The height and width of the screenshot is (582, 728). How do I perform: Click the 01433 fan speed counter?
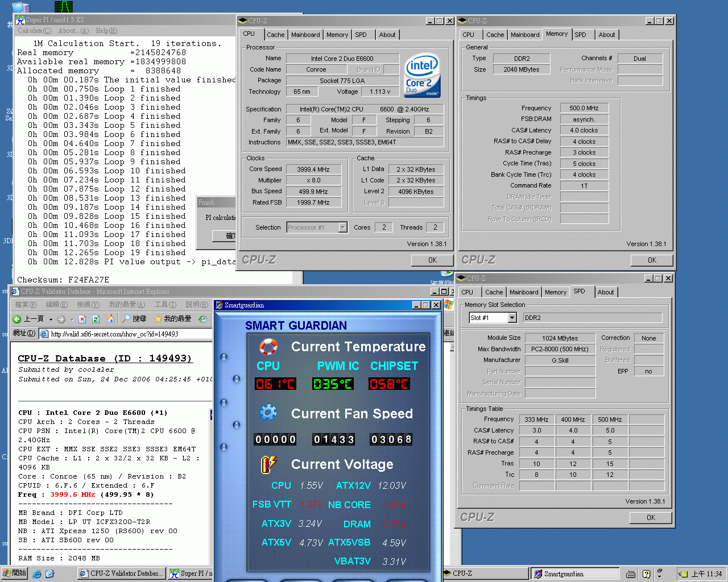pos(334,439)
